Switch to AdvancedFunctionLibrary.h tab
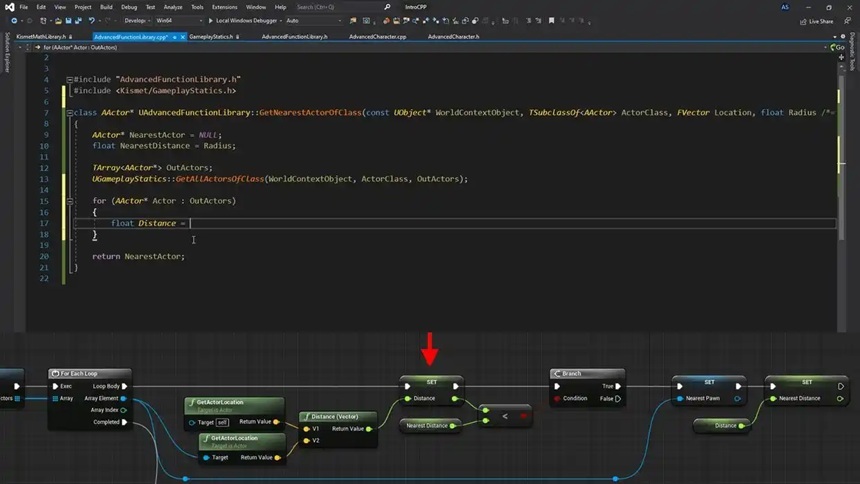860x484 pixels. pyautogui.click(x=295, y=37)
